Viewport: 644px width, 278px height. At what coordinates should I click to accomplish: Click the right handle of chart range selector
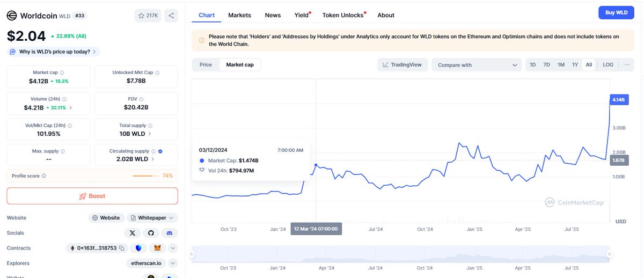point(609,254)
